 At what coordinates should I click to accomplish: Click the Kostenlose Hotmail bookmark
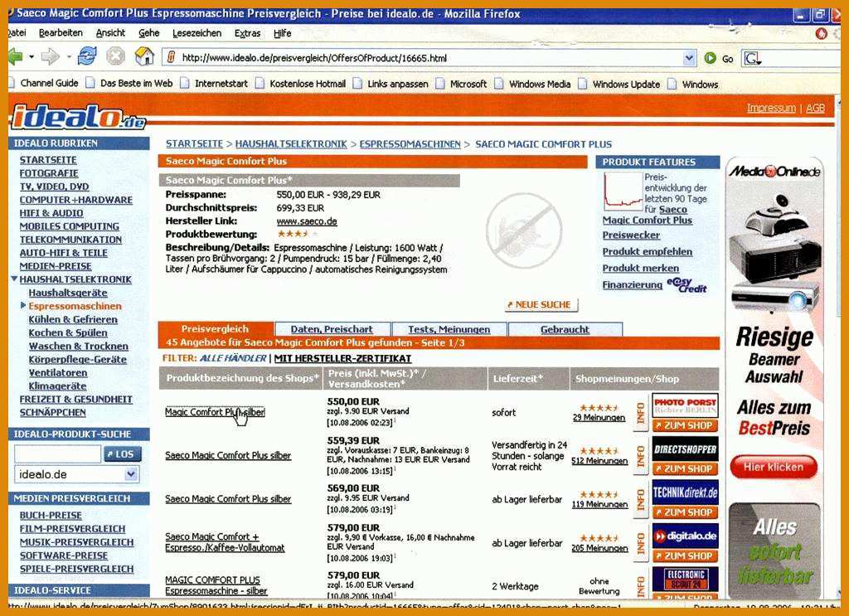(x=300, y=84)
